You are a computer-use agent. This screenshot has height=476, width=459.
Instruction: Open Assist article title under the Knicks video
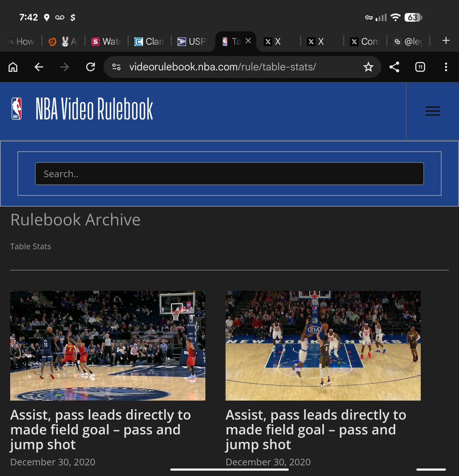pyautogui.click(x=316, y=430)
